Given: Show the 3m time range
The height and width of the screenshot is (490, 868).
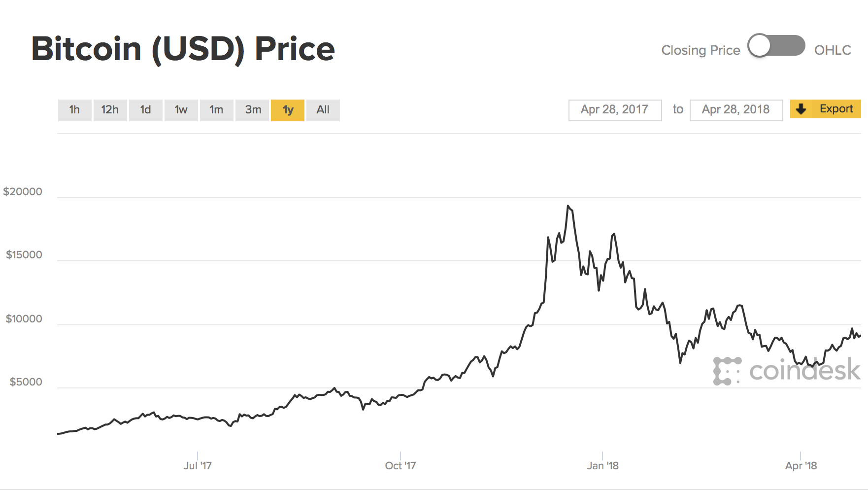Looking at the screenshot, I should pos(253,110).
